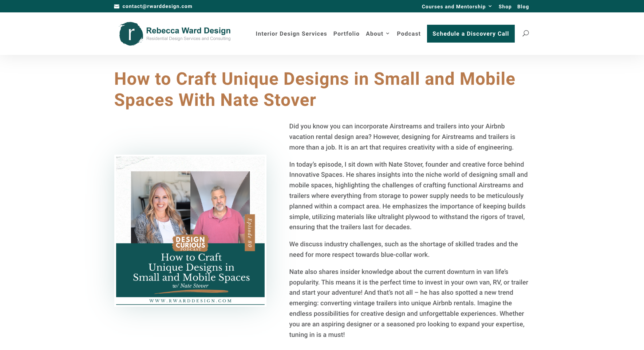Click Schedule a Discovery Call button
Screen dimensions: 644x350
pos(471,33)
